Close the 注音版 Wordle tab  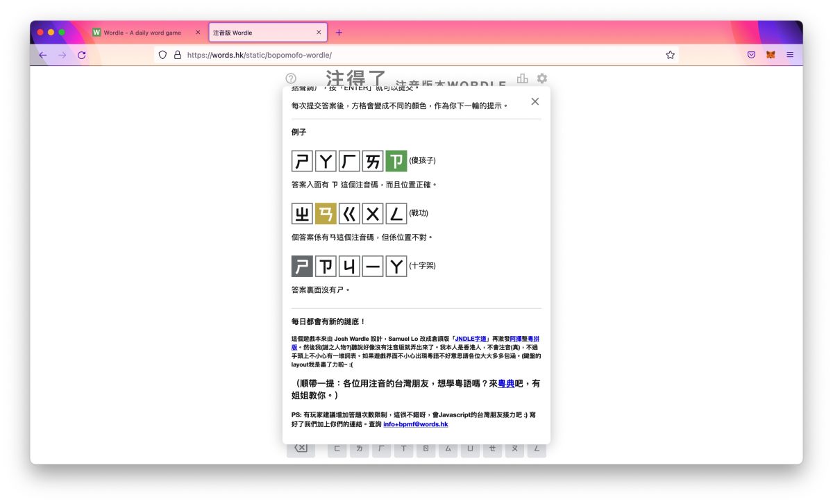click(x=319, y=33)
